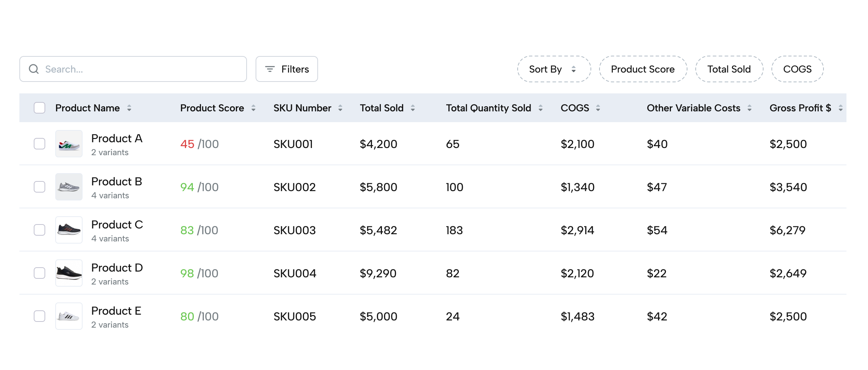Image resolution: width=868 pixels, height=370 pixels.
Task: Click the sort arrows on Total Quantity Sold column
Action: coord(541,108)
